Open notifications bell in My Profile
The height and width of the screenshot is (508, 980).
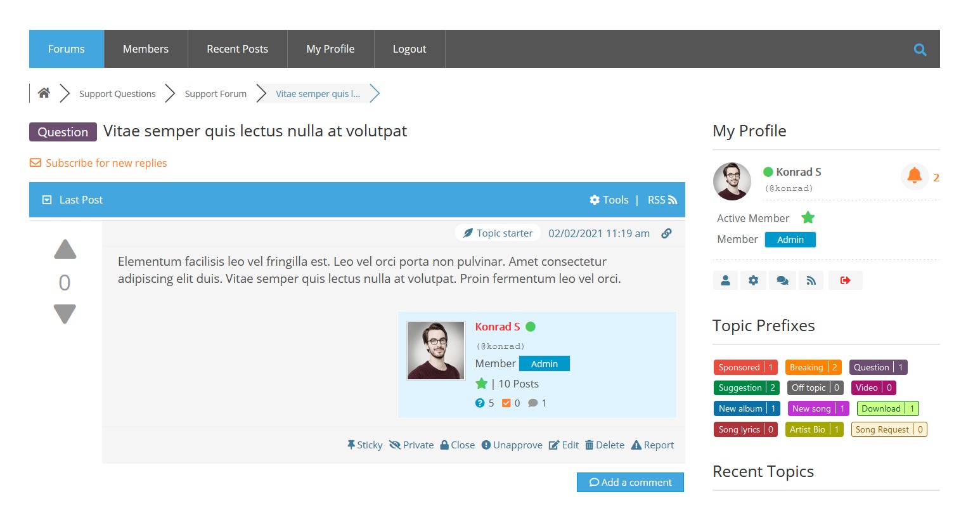coord(914,176)
